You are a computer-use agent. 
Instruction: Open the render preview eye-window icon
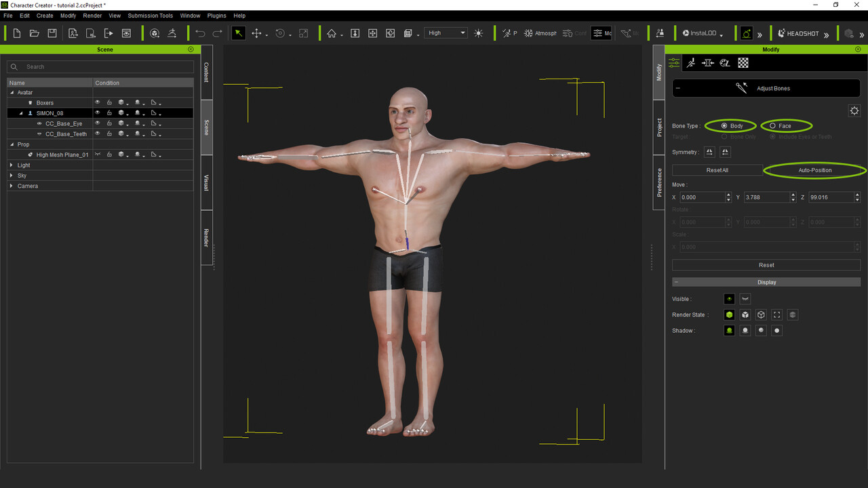coord(126,33)
